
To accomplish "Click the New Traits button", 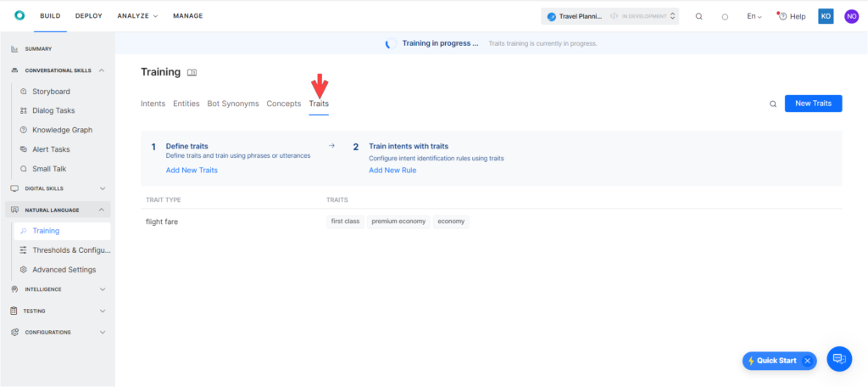I will click(813, 104).
